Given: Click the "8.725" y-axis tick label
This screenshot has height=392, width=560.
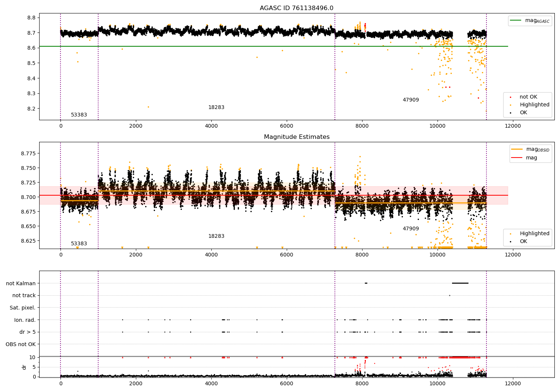Looking at the screenshot, I should (29, 183).
